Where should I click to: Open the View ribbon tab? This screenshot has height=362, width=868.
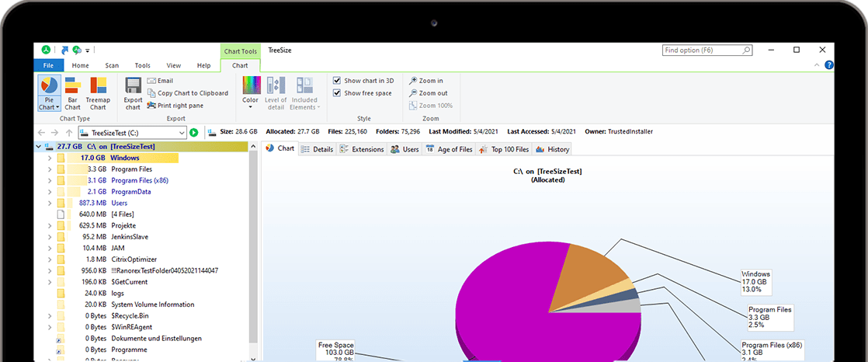point(174,65)
